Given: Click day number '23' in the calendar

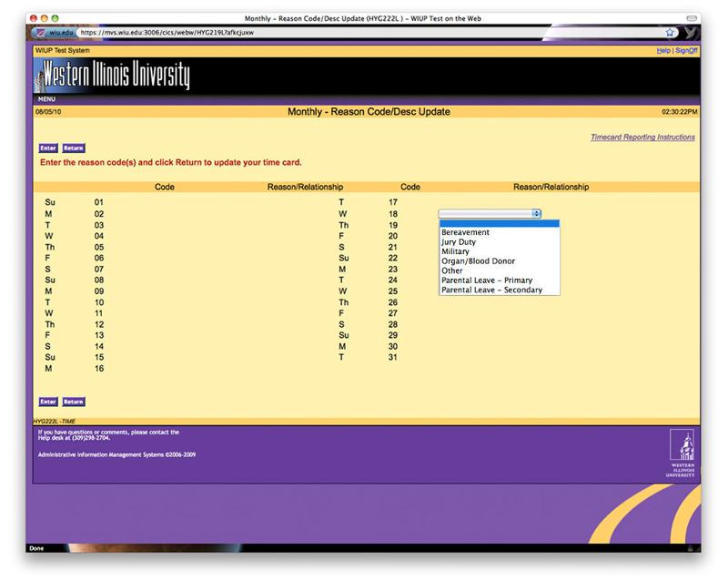Looking at the screenshot, I should pos(393,270).
